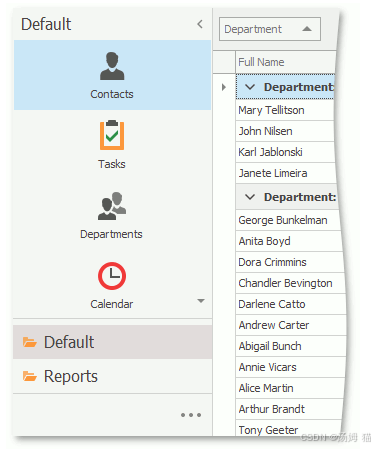Open the three-dot overflow options
Screen dimensions: 375x449
[191, 415]
